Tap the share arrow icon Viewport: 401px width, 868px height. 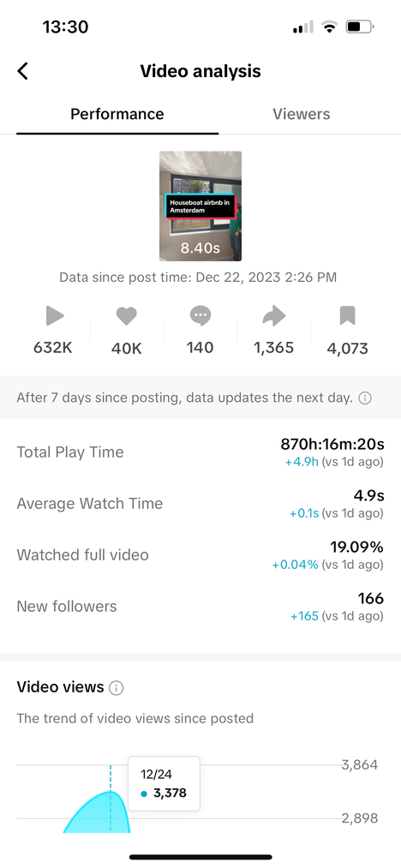tap(273, 316)
